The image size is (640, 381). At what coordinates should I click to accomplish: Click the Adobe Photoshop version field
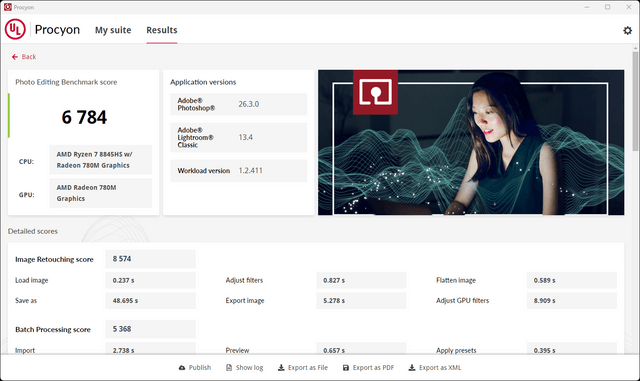239,104
